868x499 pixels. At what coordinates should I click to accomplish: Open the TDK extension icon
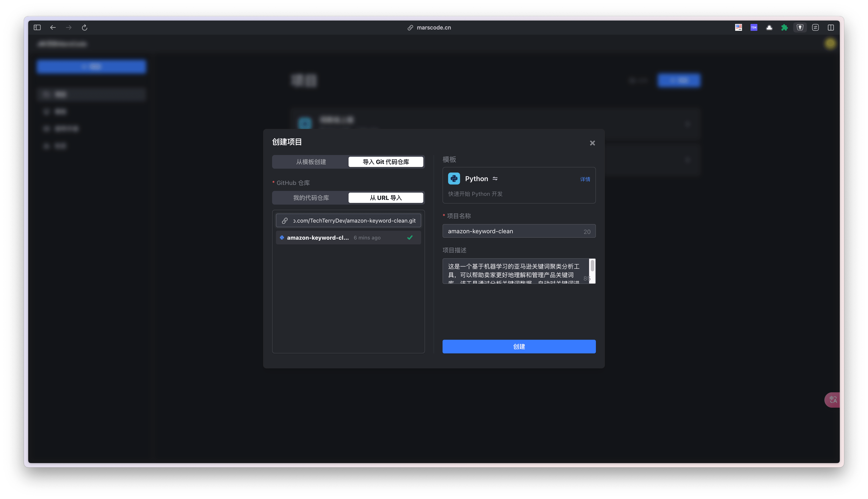point(754,27)
